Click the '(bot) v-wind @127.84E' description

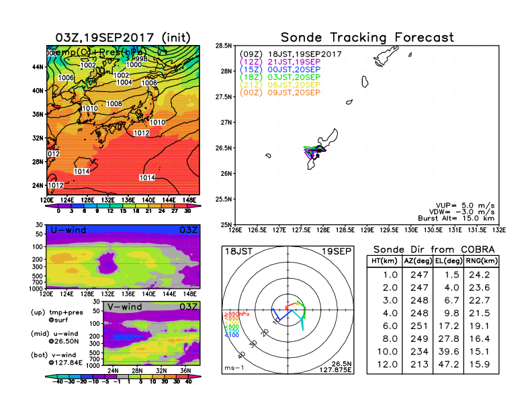tap(56, 359)
